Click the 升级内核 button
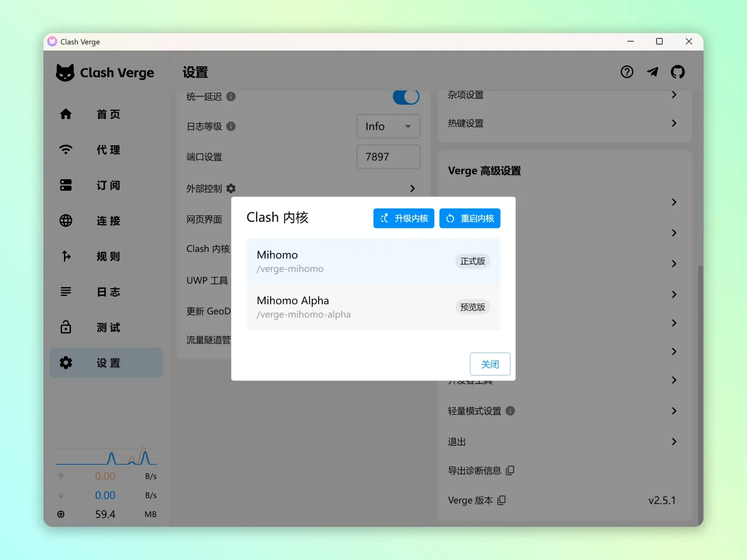Image resolution: width=747 pixels, height=560 pixels. pos(404,218)
